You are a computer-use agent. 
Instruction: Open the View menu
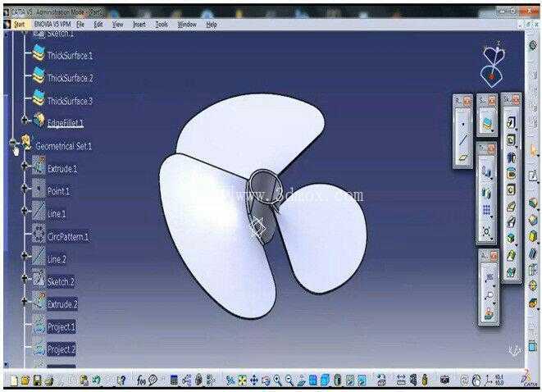[x=117, y=25]
